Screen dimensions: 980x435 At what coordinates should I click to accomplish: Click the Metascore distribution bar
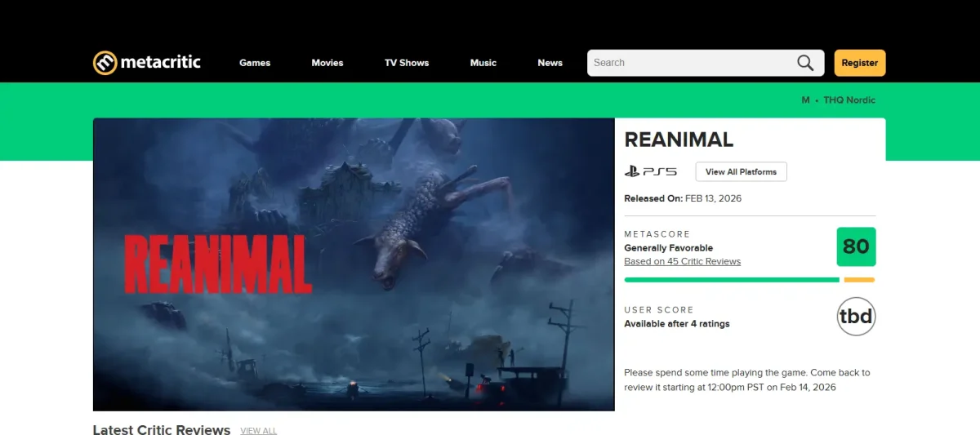tap(750, 280)
